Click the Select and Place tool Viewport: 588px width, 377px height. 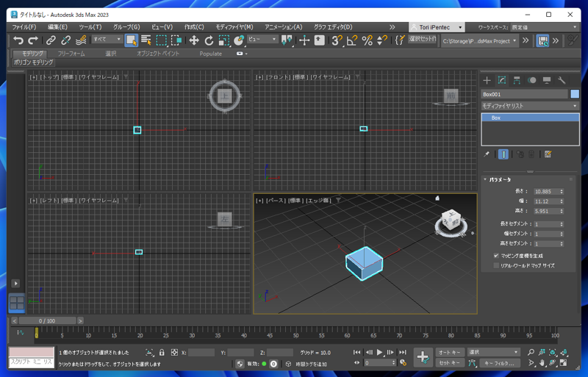coord(239,40)
